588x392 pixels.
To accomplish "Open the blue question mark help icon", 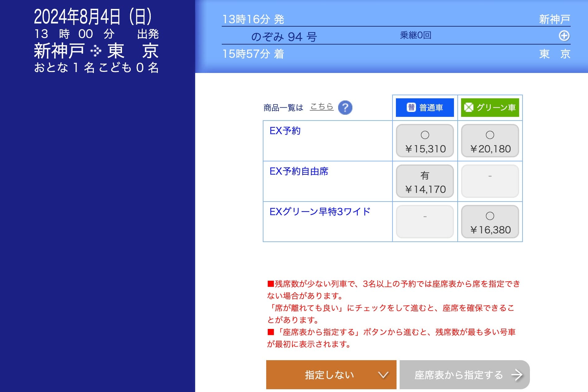I will [345, 108].
